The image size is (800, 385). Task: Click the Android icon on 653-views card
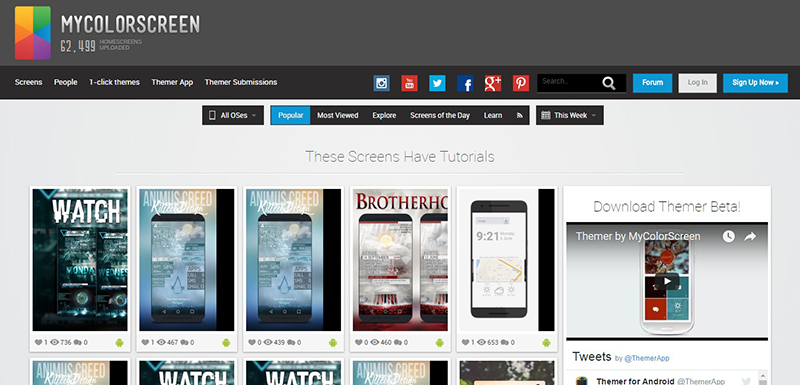546,343
